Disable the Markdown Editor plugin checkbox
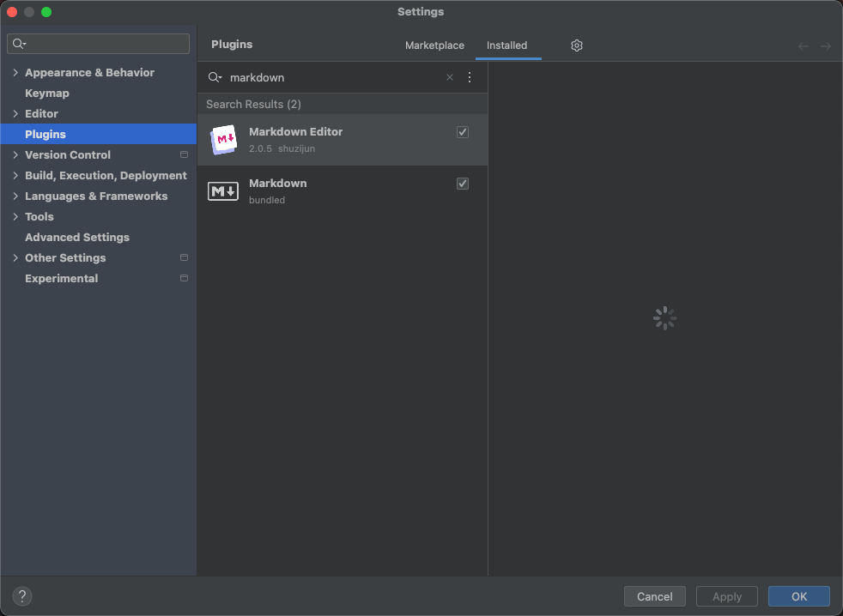This screenshot has width=843, height=616. click(x=463, y=132)
